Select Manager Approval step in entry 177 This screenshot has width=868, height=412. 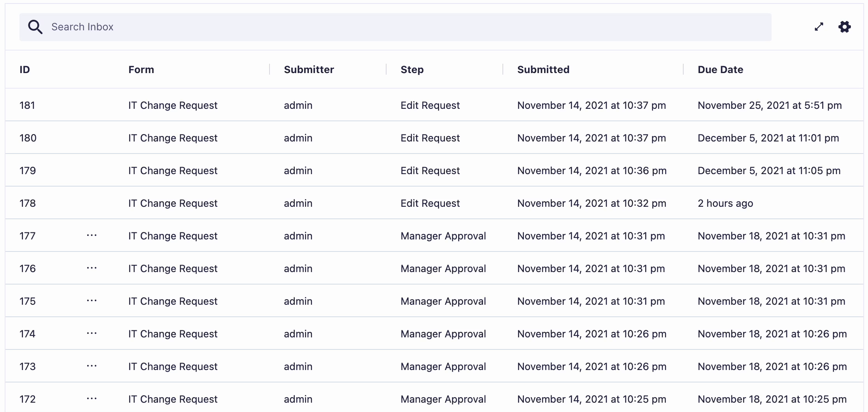tap(443, 236)
